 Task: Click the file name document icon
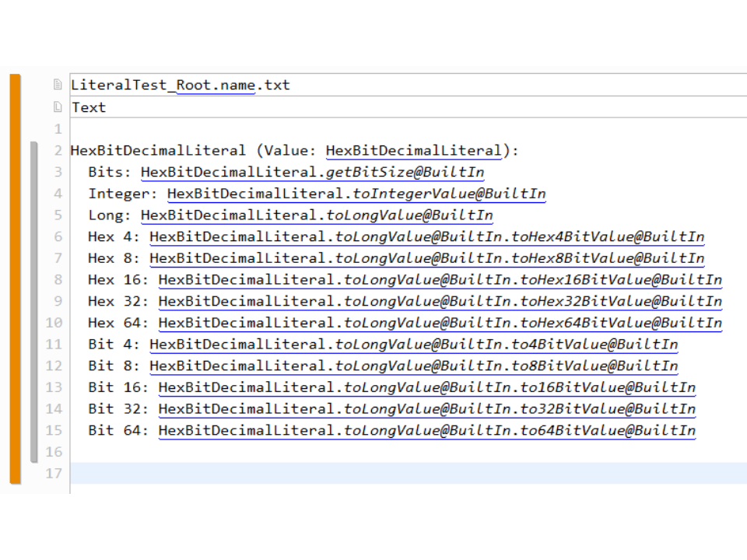click(x=58, y=85)
